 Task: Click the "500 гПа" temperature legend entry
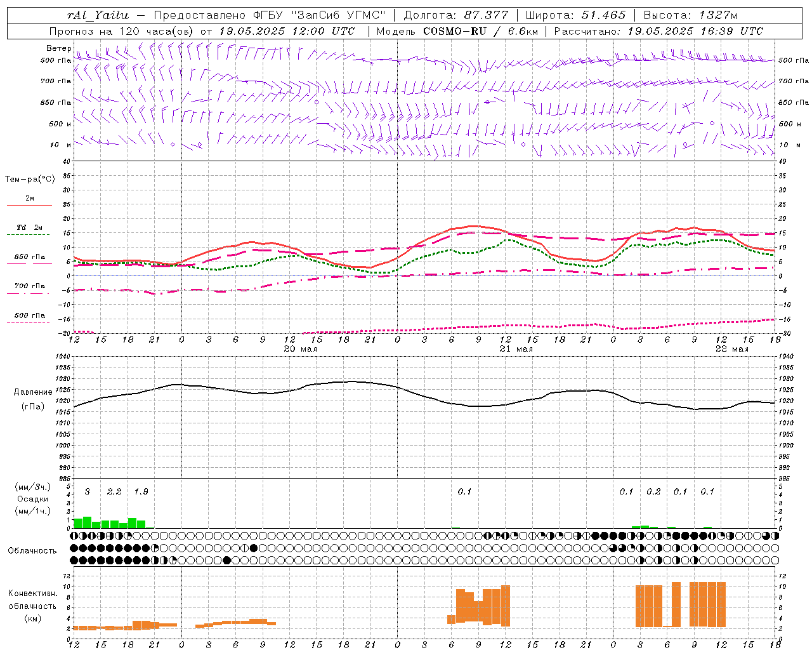point(29,315)
